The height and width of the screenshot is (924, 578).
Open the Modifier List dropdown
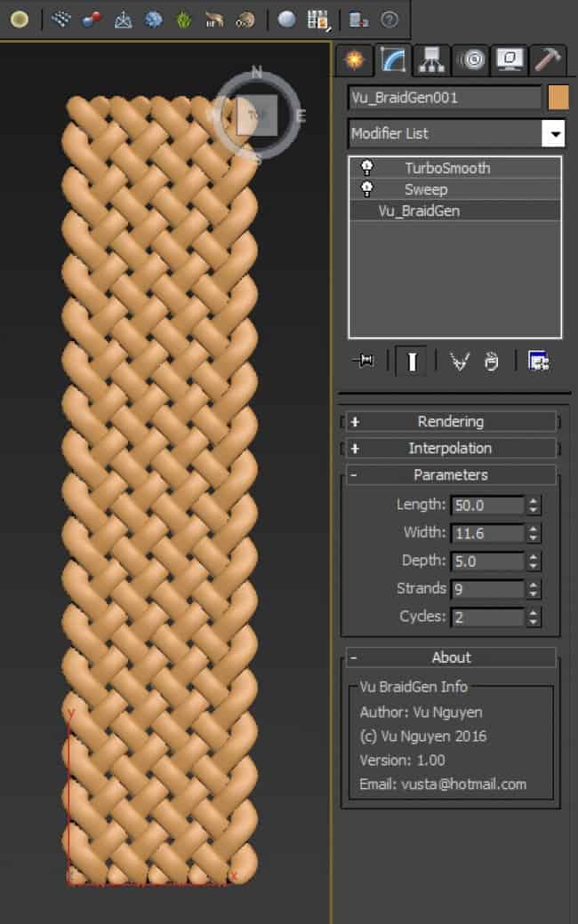pyautogui.click(x=554, y=134)
